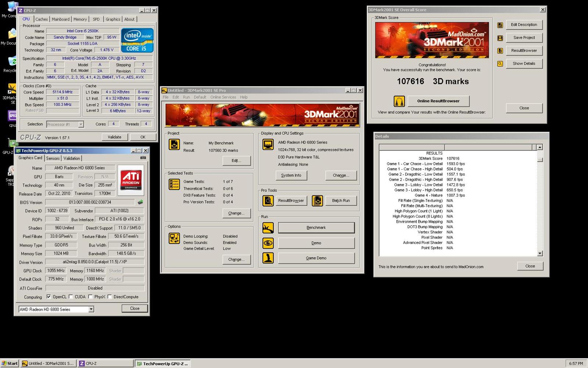The image size is (588, 368).
Task: Open the My Computer desktop icon
Action: [10, 10]
